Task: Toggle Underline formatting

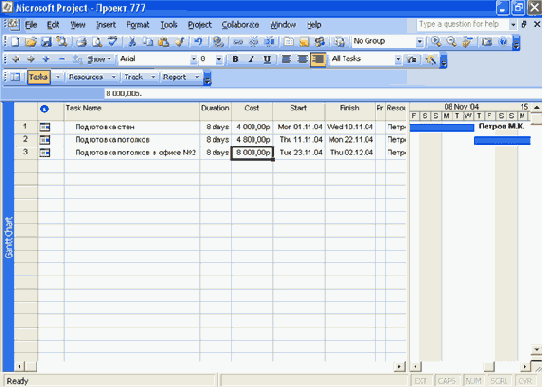Action: pos(267,59)
